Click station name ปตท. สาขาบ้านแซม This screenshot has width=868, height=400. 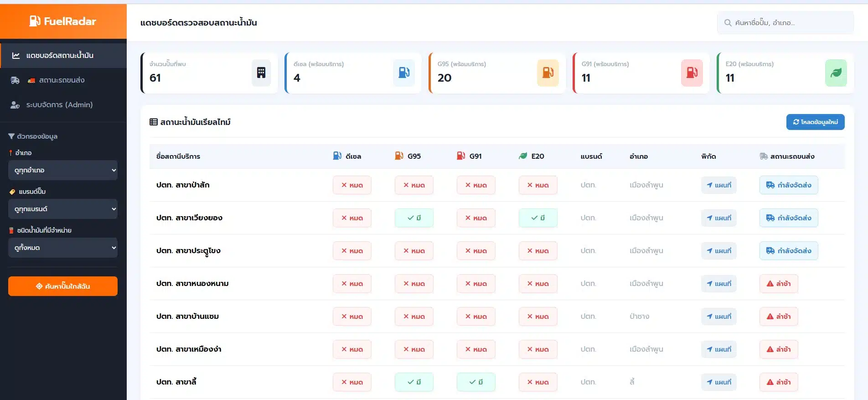click(187, 316)
